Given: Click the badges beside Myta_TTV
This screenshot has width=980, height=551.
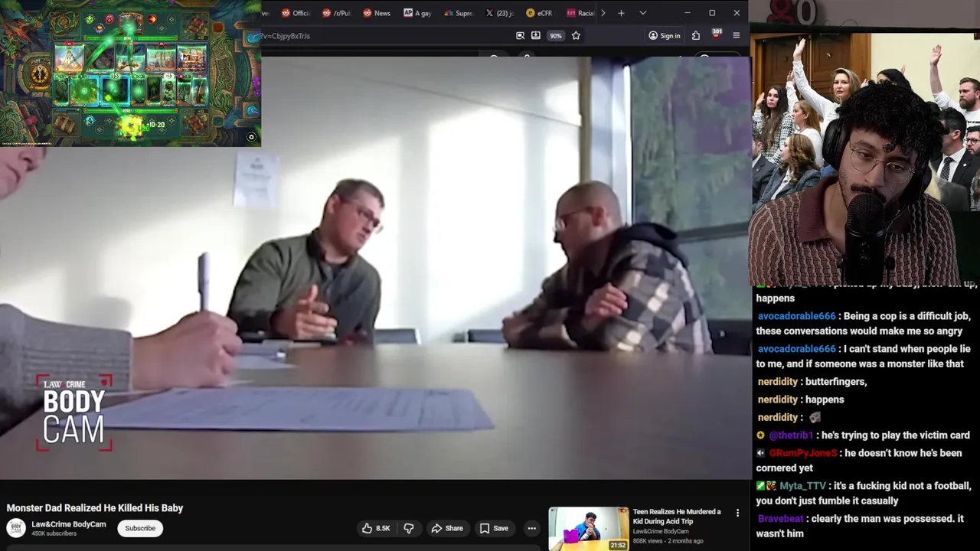Looking at the screenshot, I should [766, 486].
